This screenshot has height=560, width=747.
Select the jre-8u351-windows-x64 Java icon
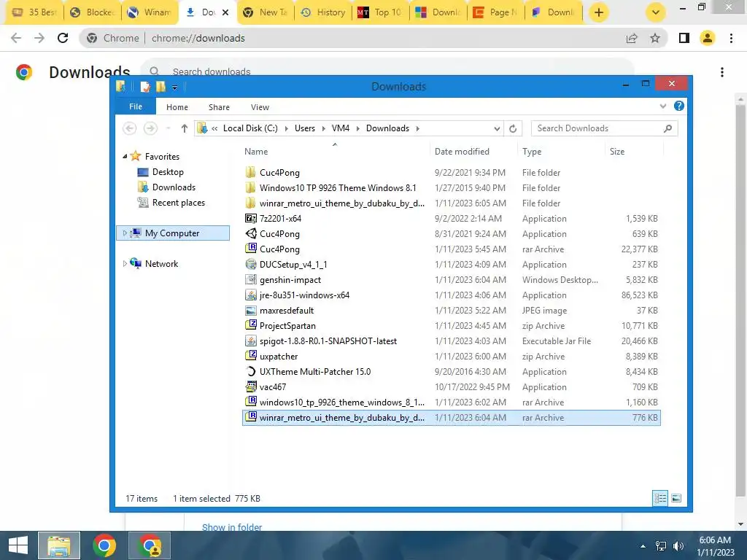(x=251, y=295)
